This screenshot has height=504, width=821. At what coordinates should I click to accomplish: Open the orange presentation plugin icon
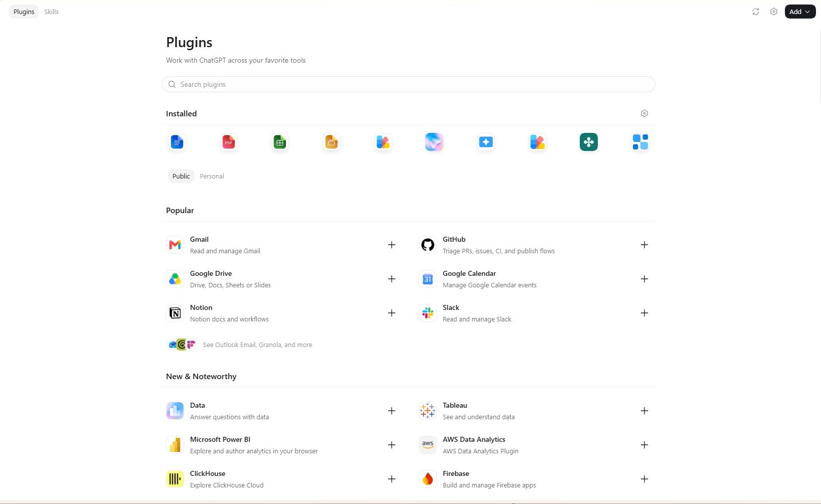[332, 142]
